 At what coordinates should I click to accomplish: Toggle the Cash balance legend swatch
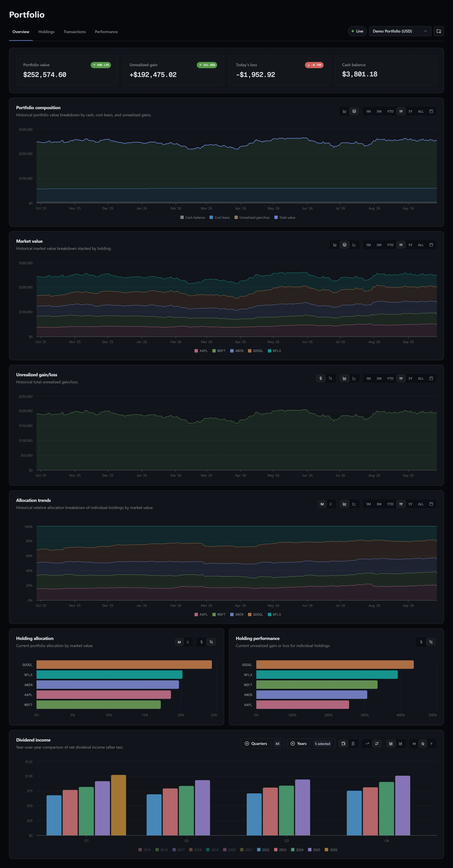(x=182, y=217)
